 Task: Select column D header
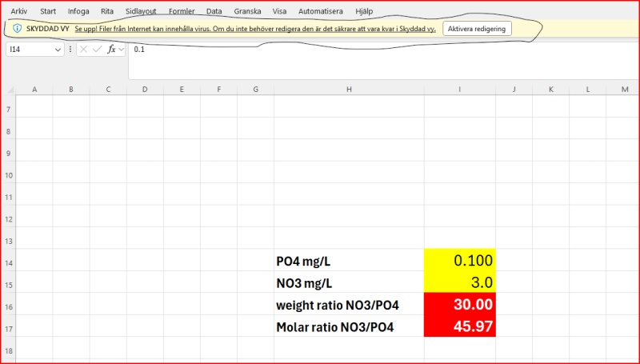pyautogui.click(x=145, y=90)
